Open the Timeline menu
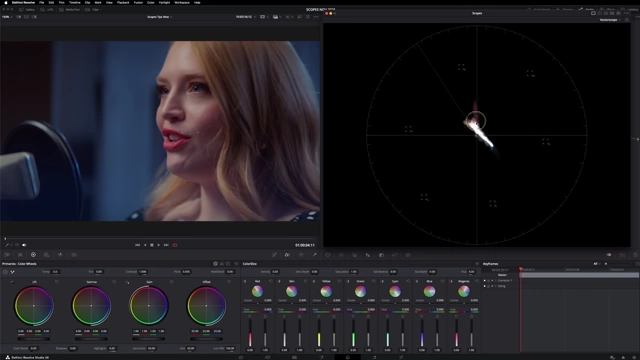The height and width of the screenshot is (360, 640). pyautogui.click(x=74, y=2)
